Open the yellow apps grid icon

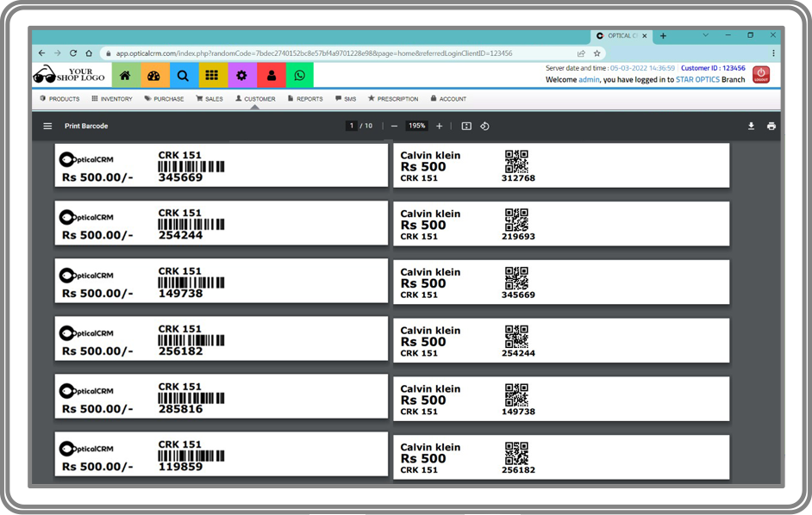point(212,76)
